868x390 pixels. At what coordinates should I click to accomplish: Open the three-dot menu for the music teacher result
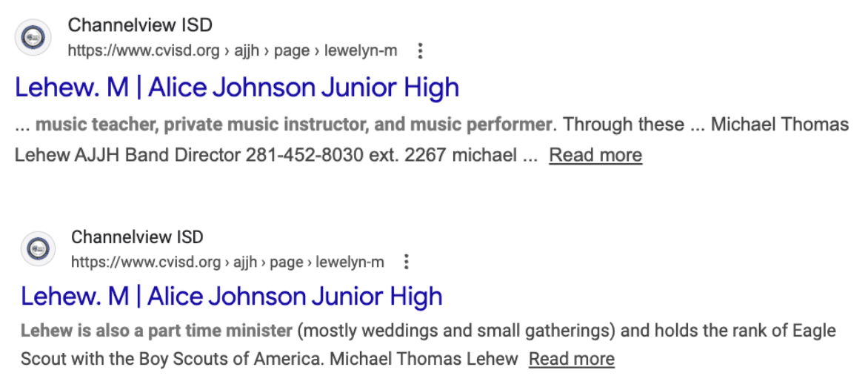pyautogui.click(x=420, y=51)
